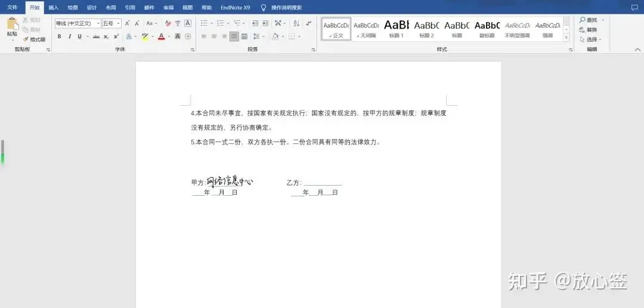This screenshot has width=644, height=308.
Task: Click the Replace (替换) button
Action: click(x=588, y=30)
